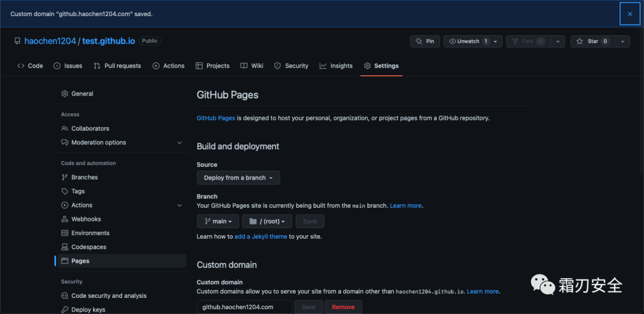
Task: Go to the Actions tab
Action: [x=168, y=66]
